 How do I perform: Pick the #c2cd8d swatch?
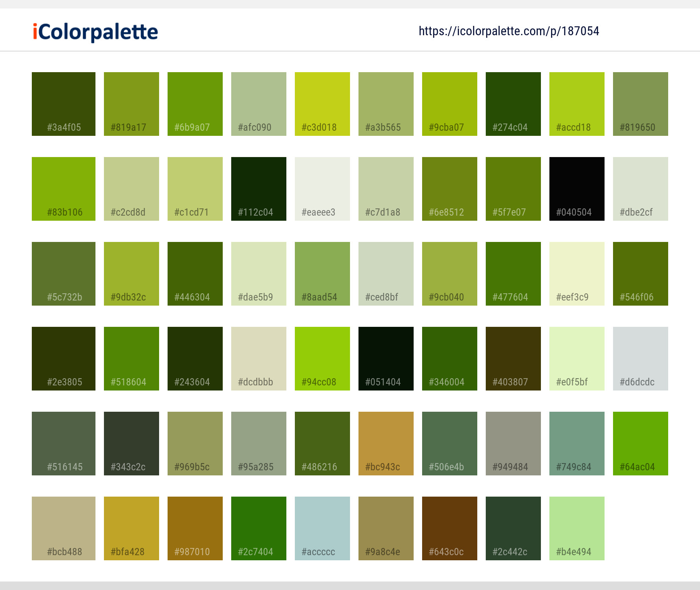(x=132, y=189)
